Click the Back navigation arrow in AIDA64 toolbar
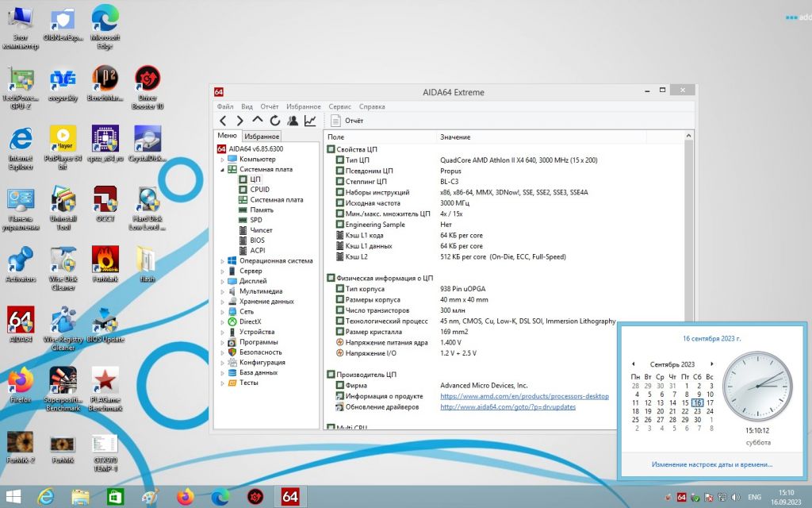The width and height of the screenshot is (812, 508). tap(223, 121)
